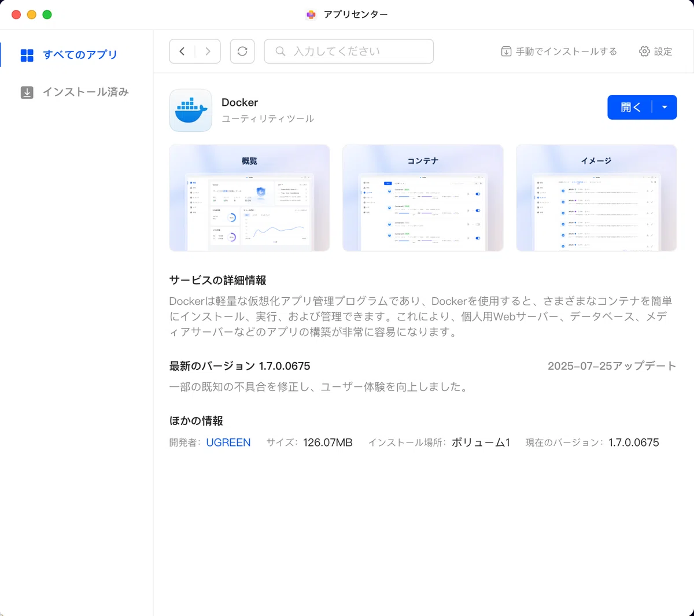
Task: Click the UGREEN developer link
Action: tap(228, 442)
